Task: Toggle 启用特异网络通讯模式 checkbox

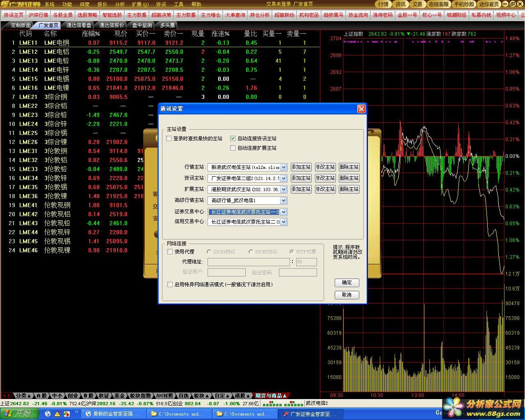Action: click(x=170, y=284)
